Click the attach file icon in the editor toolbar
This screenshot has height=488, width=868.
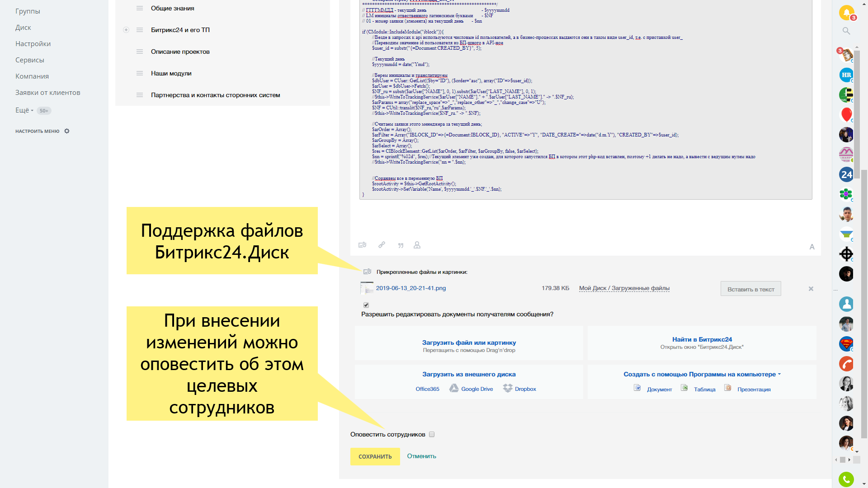point(362,245)
